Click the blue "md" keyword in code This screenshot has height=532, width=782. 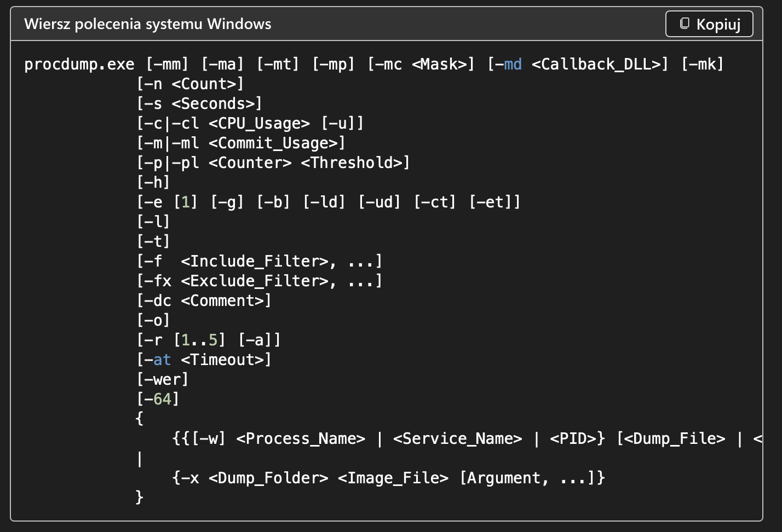click(x=513, y=64)
